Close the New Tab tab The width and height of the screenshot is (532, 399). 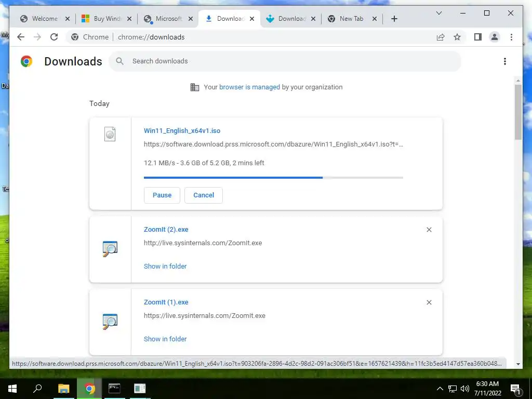point(375,19)
